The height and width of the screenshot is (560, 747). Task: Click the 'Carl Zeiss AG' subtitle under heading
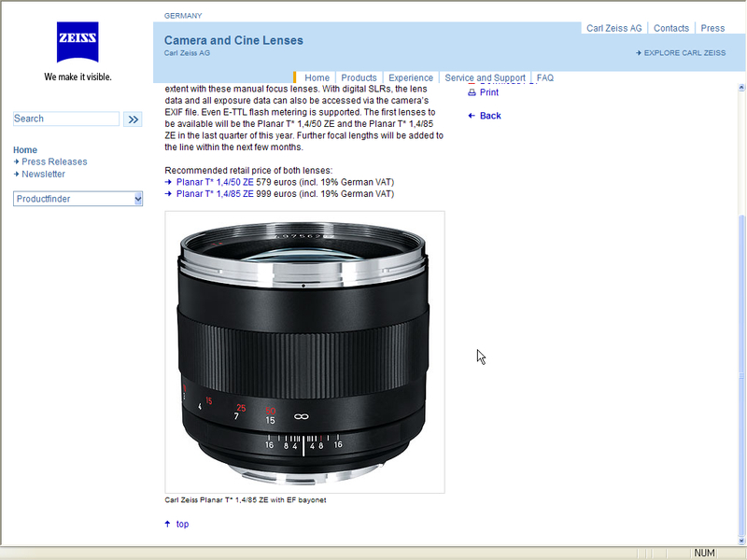pyautogui.click(x=188, y=53)
